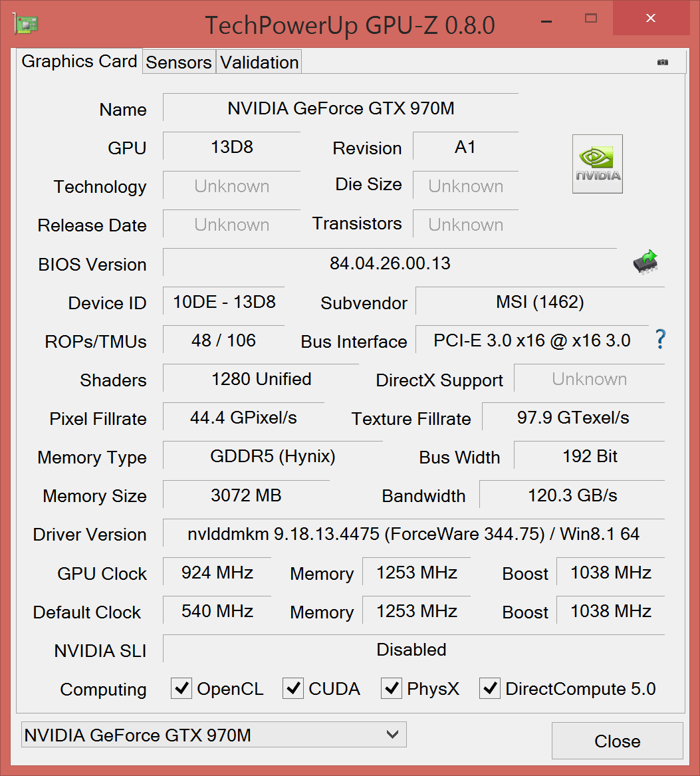The width and height of the screenshot is (700, 776).
Task: Click the NVIDIA logo image
Action: (597, 164)
